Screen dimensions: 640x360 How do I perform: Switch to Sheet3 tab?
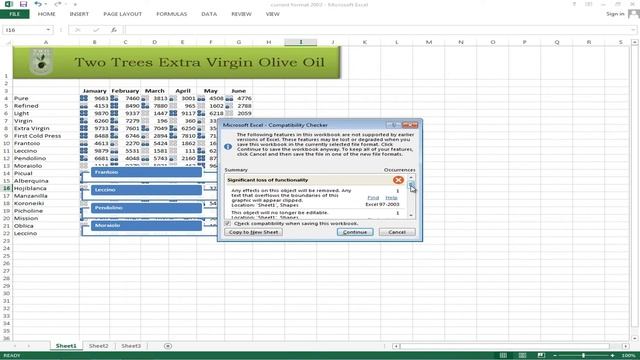coord(131,346)
